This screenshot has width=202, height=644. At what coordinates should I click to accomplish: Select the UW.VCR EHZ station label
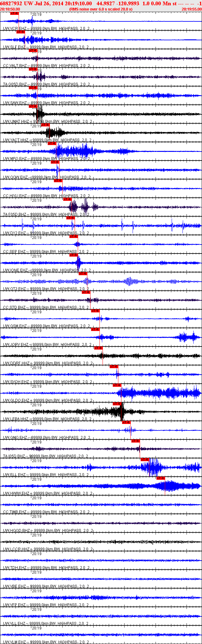tap(15, 29)
